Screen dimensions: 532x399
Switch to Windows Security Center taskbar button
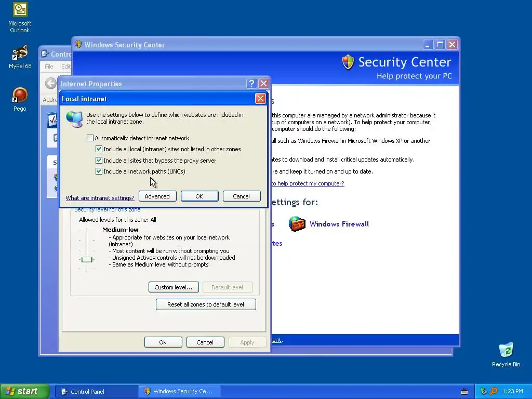click(180, 391)
